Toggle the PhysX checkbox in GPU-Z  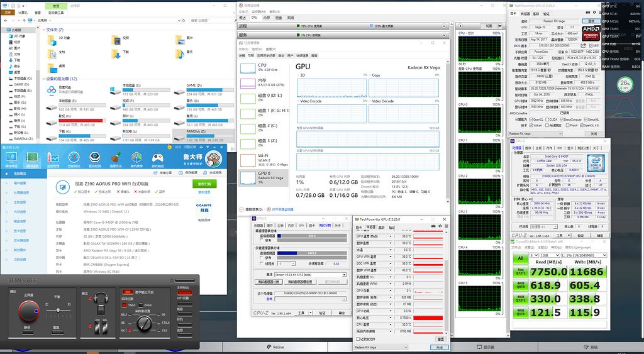[x=567, y=125]
